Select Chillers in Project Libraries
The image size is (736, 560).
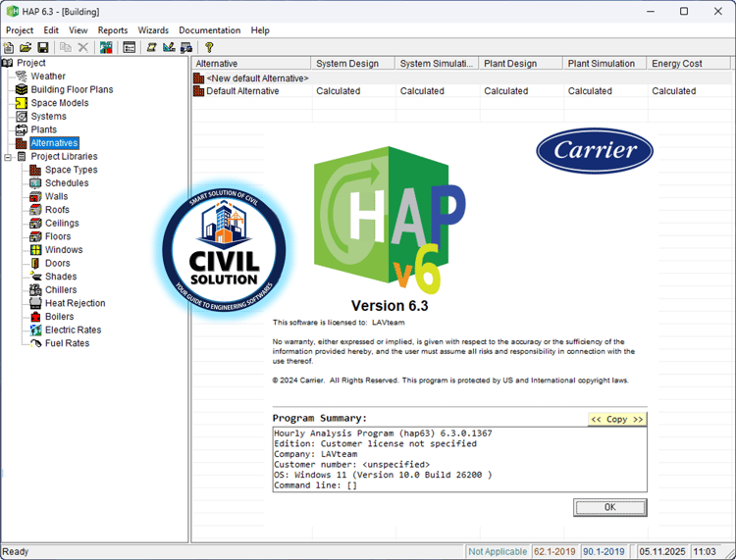[x=61, y=290]
